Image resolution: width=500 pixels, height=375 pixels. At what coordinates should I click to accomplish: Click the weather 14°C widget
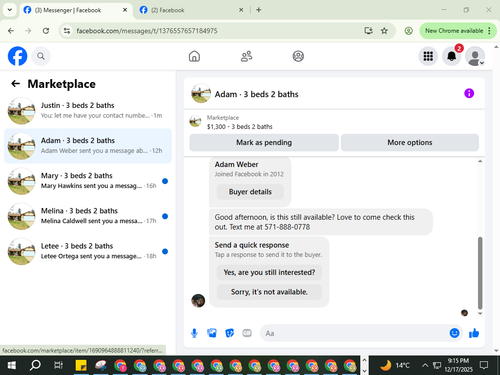(396, 365)
